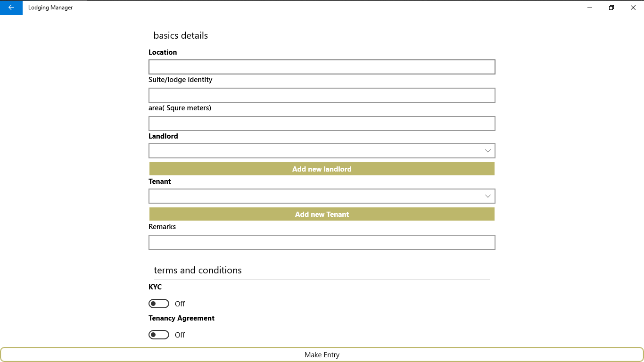Close the Lodging Manager window
This screenshot has height=362, width=644.
pyautogui.click(x=633, y=8)
